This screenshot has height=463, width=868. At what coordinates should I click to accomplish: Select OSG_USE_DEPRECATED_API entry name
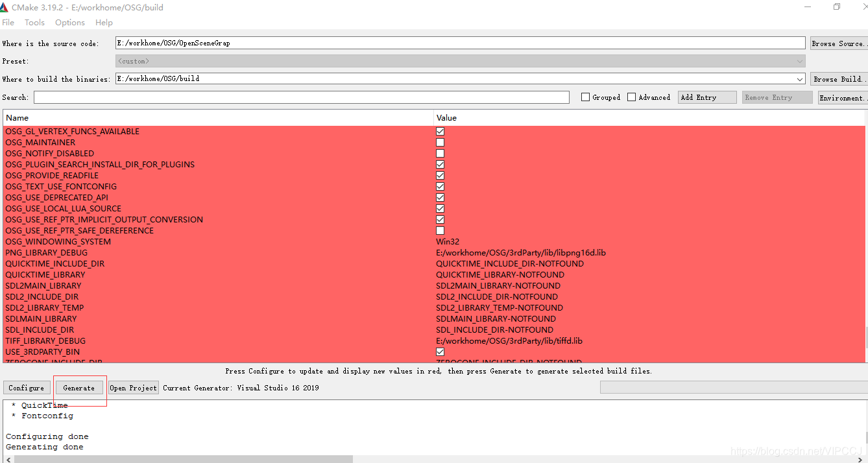[x=56, y=198]
